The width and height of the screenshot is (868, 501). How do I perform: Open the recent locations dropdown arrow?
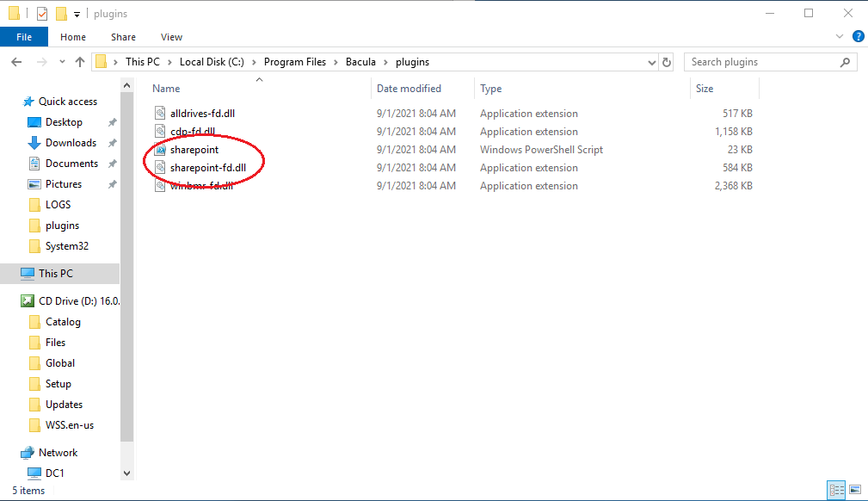[62, 62]
